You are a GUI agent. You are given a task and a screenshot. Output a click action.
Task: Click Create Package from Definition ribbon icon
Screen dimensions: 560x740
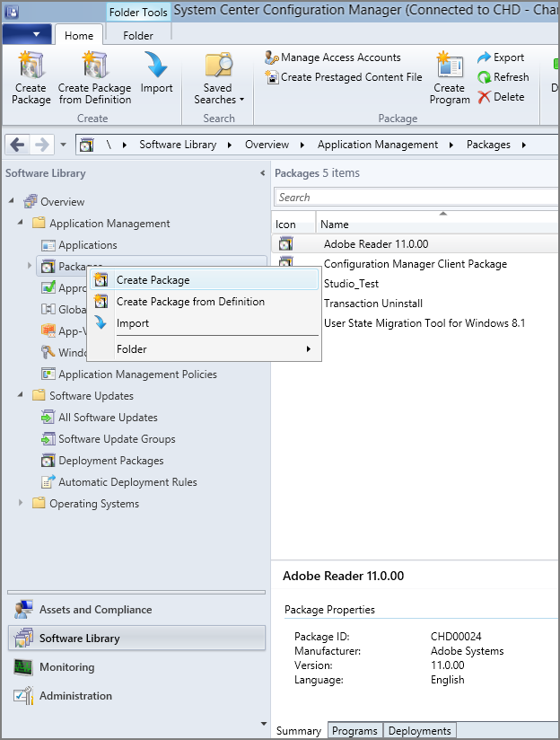point(94,78)
